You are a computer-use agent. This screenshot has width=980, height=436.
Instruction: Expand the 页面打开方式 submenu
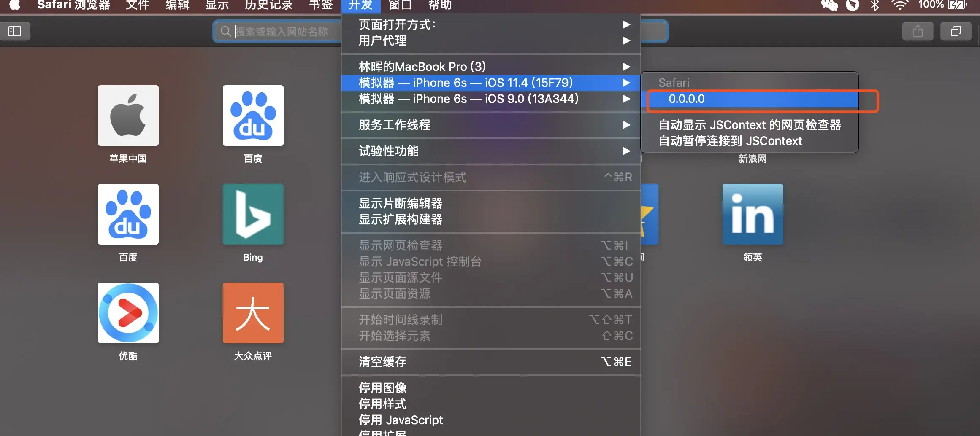(x=490, y=24)
